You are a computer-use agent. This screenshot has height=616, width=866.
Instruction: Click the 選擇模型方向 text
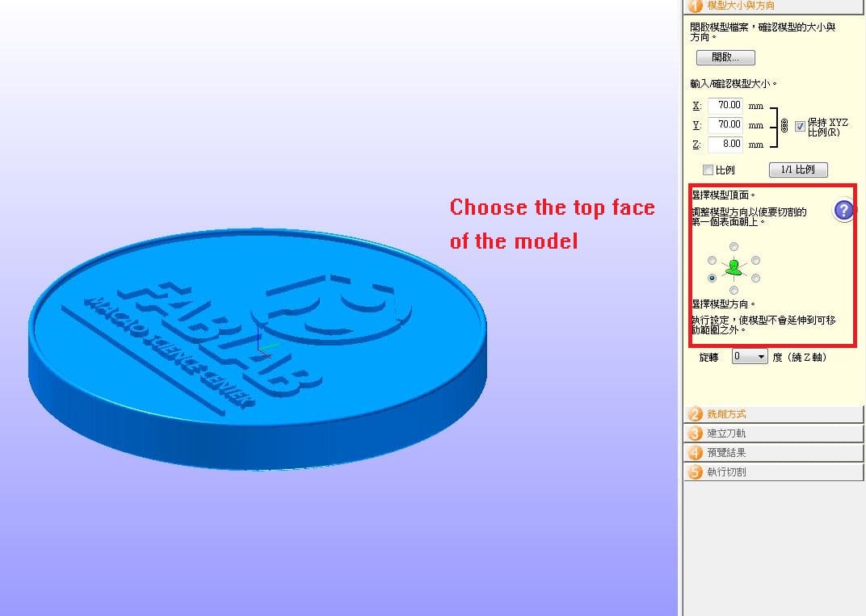pos(723,304)
